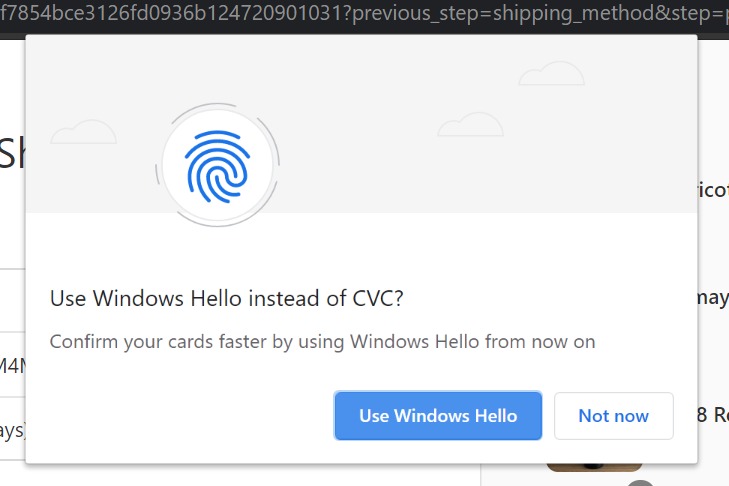Click the partially hidden field showing "M4N"

click(12, 365)
